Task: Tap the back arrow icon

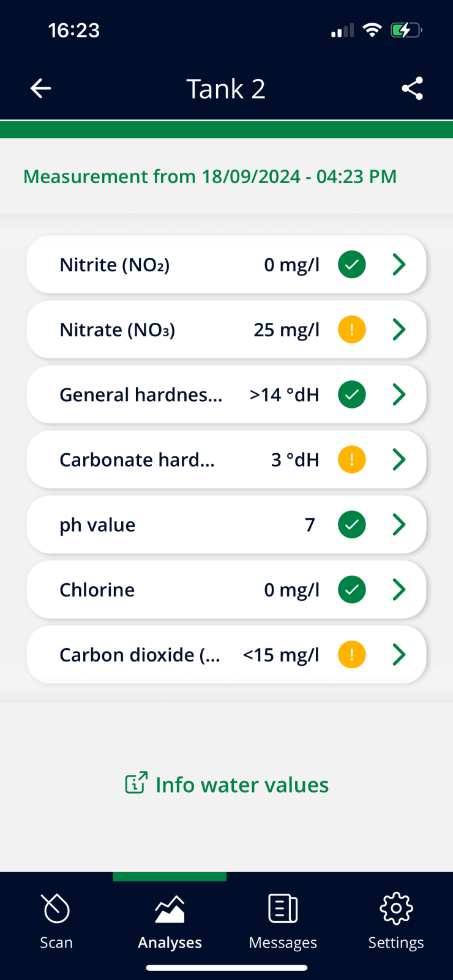Action: 40,89
